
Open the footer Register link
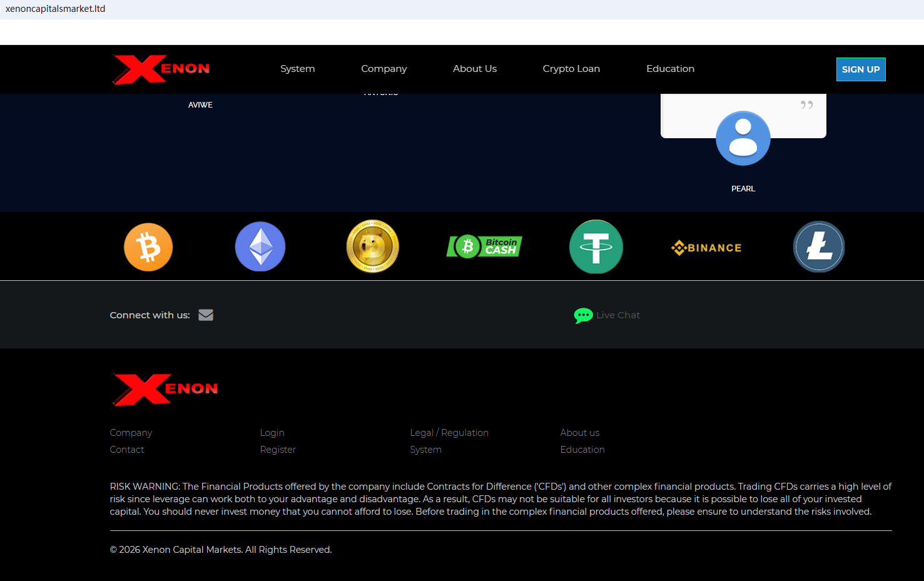[x=278, y=450]
